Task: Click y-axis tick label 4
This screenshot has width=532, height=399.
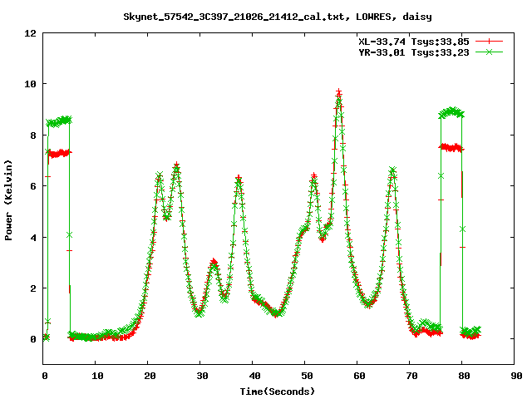Action: coord(33,237)
